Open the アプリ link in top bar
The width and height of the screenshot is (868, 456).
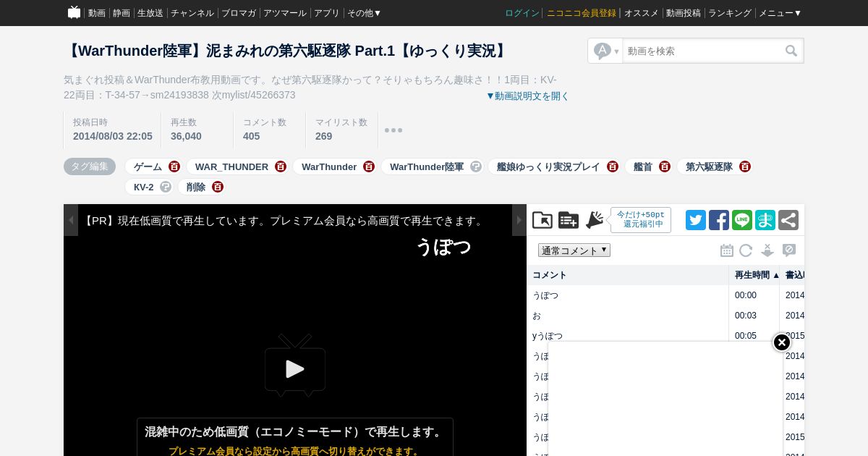327,13
